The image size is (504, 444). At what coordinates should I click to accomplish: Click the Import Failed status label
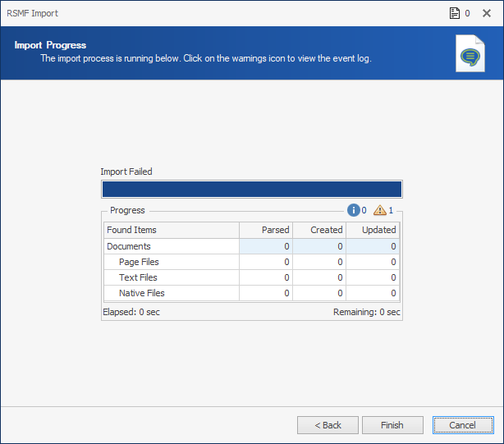click(126, 172)
